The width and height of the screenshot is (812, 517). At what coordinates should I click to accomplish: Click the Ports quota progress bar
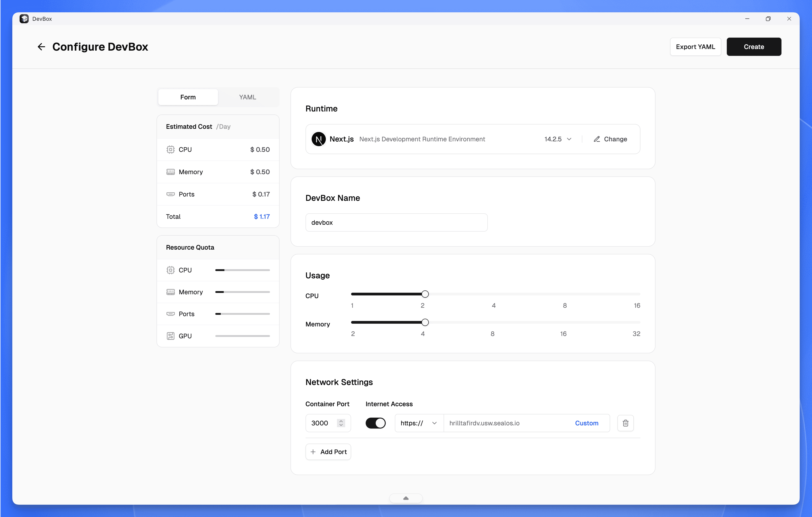point(242,314)
